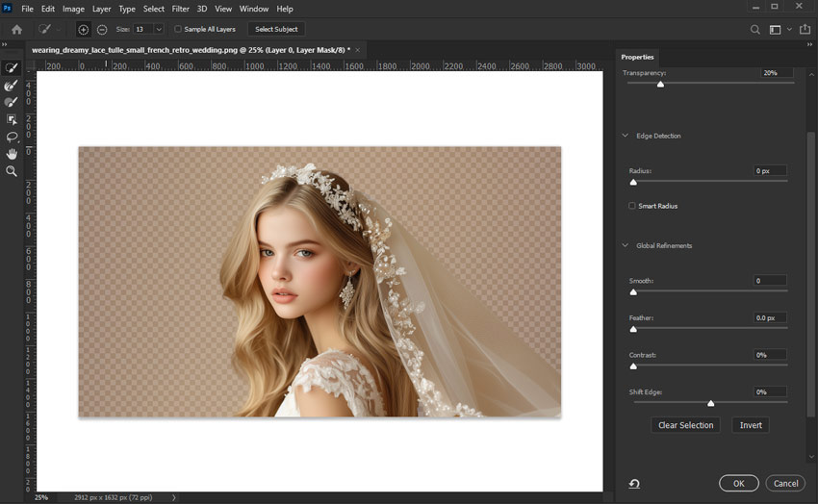This screenshot has width=818, height=504.
Task: Open status bar info arrow
Action: pos(174,497)
